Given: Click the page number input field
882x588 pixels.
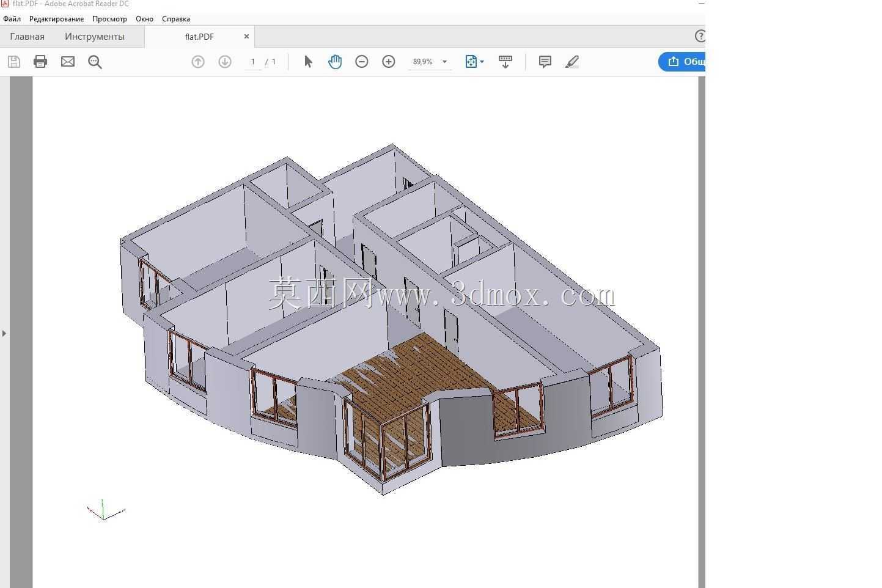Looking at the screenshot, I should click(x=253, y=62).
